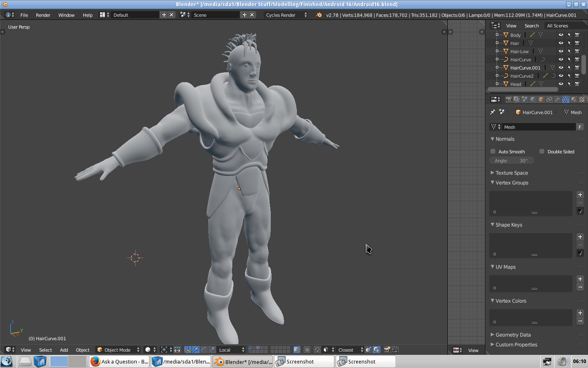The image size is (588, 368).
Task: Toggle visibility eye for Hair object
Action: [561, 43]
